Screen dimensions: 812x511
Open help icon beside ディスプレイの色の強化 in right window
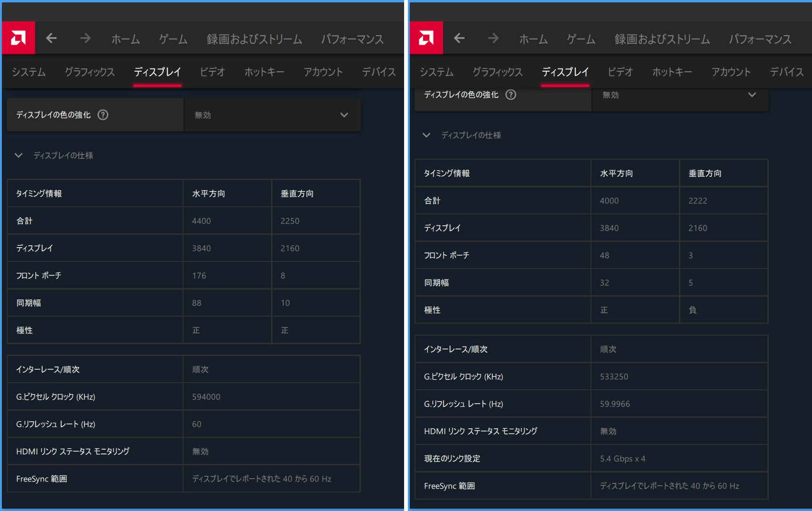point(511,95)
